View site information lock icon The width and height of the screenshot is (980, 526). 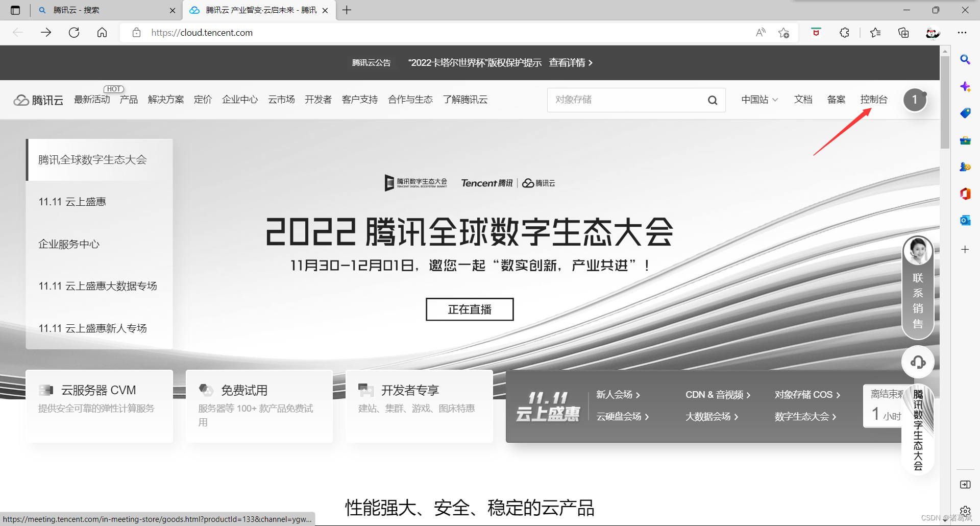click(136, 33)
